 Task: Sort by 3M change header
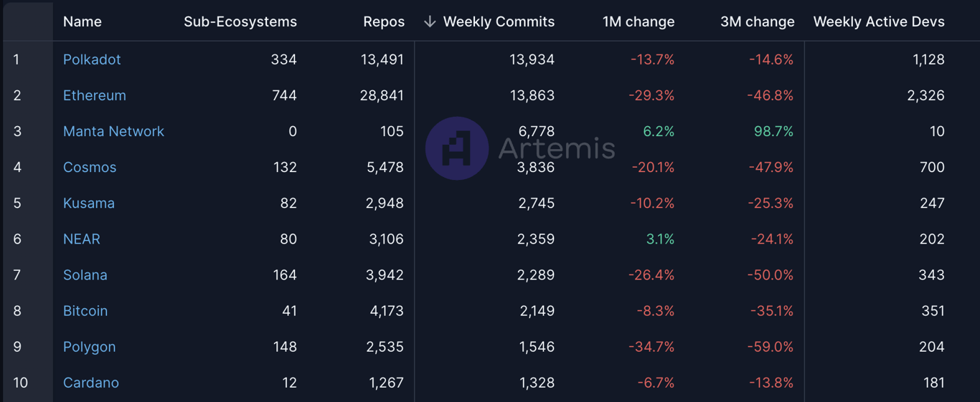pyautogui.click(x=758, y=21)
